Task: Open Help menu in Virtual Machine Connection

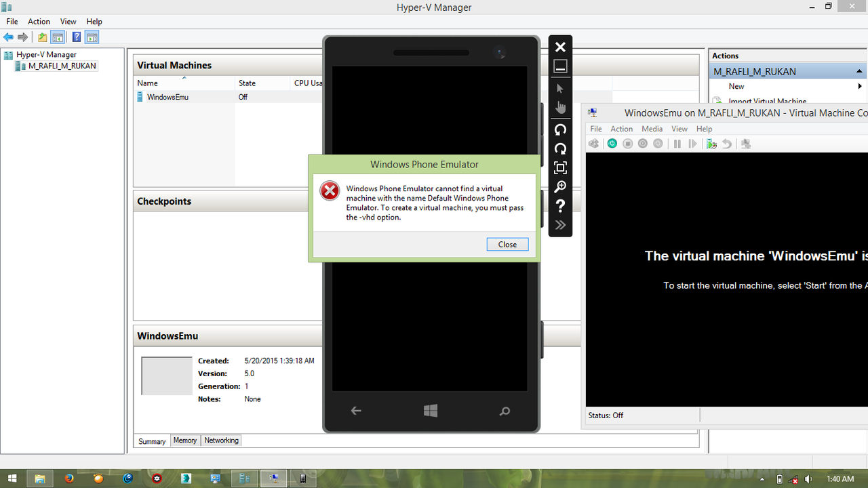Action: [x=705, y=129]
